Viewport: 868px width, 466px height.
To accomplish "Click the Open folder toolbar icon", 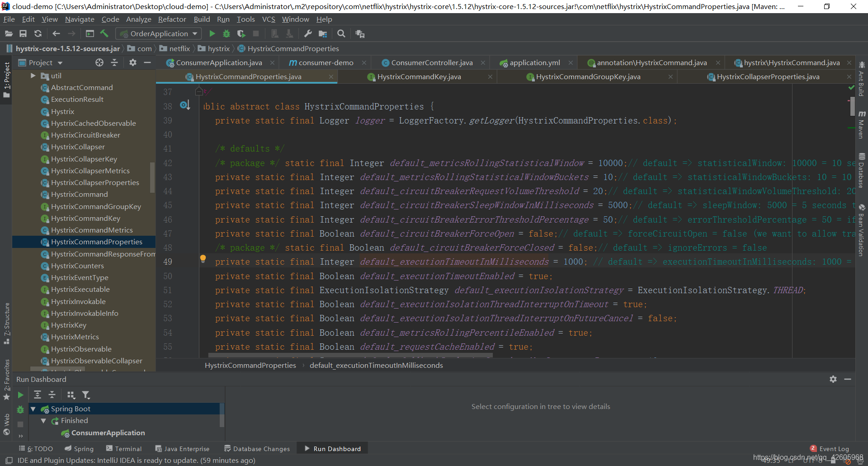I will coord(9,33).
